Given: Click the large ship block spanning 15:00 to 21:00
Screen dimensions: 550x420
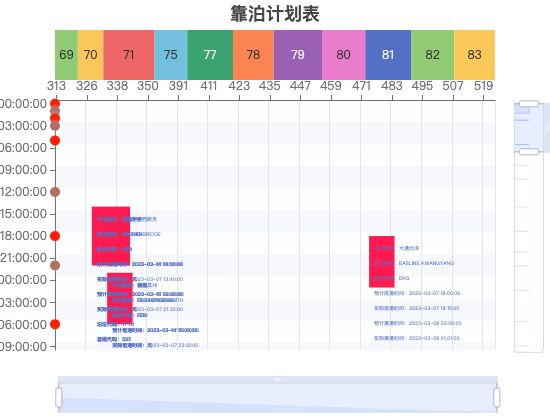Looking at the screenshot, I should pos(111,236).
